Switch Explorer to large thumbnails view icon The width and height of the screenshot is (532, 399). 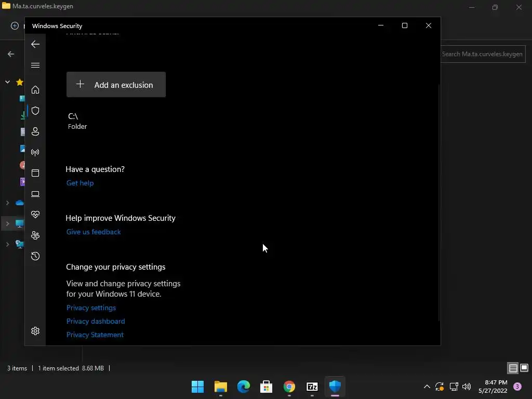pos(524,368)
